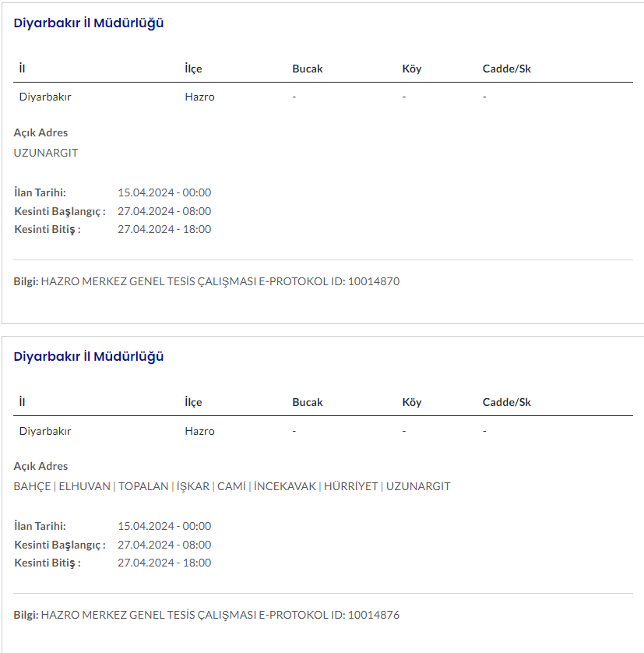
Task: Click the Hazro cell in the first table
Action: pyautogui.click(x=199, y=97)
